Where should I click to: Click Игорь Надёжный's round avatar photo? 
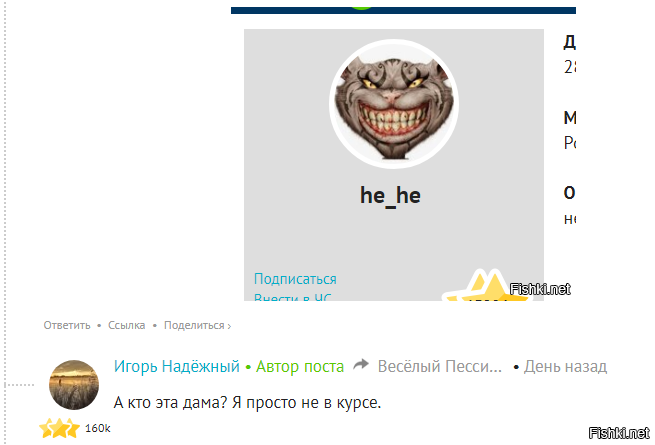click(74, 385)
